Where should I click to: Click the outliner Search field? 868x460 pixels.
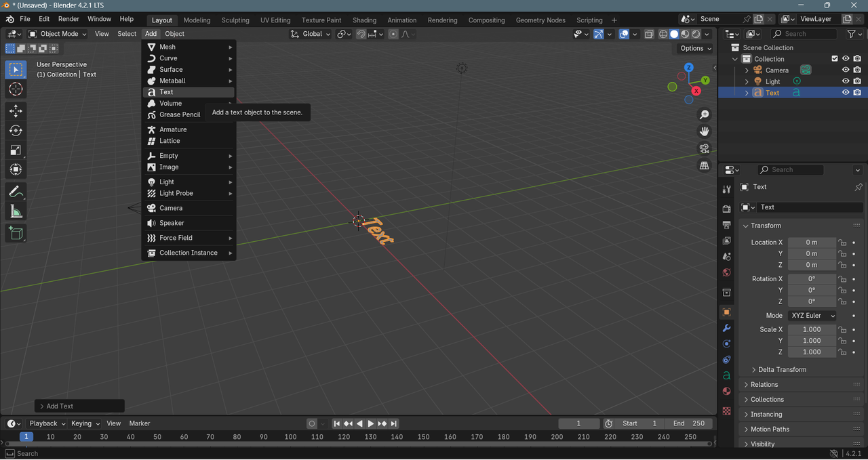(805, 34)
